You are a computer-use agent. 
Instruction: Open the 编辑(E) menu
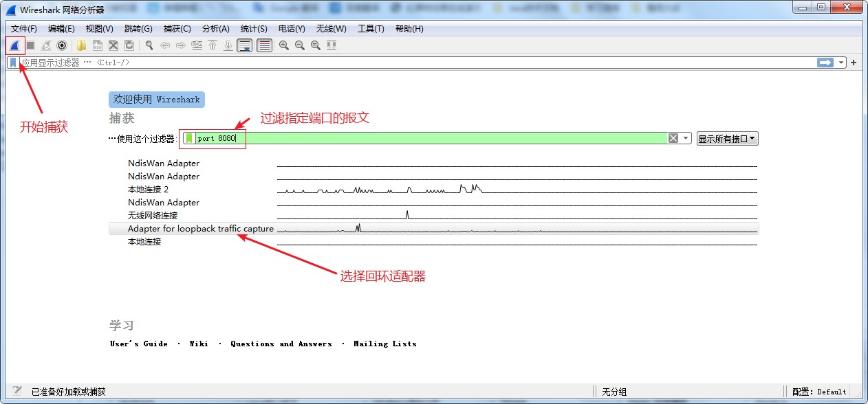pos(61,28)
